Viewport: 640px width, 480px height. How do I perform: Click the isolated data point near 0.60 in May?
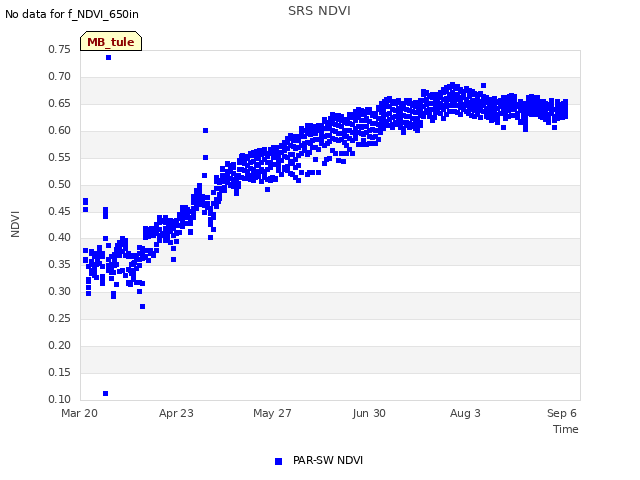205,131
